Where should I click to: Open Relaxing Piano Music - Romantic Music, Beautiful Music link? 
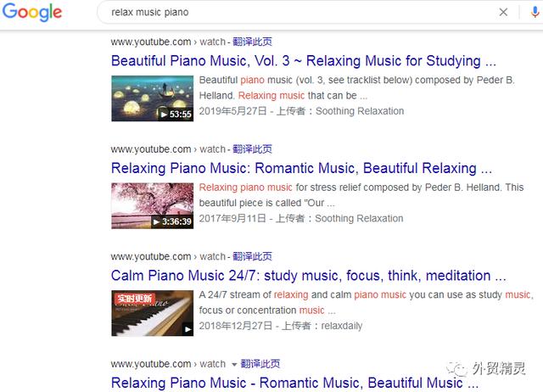[295, 383]
